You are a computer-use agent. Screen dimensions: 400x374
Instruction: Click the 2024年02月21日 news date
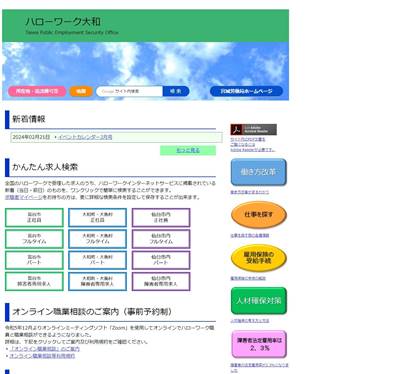[31, 137]
